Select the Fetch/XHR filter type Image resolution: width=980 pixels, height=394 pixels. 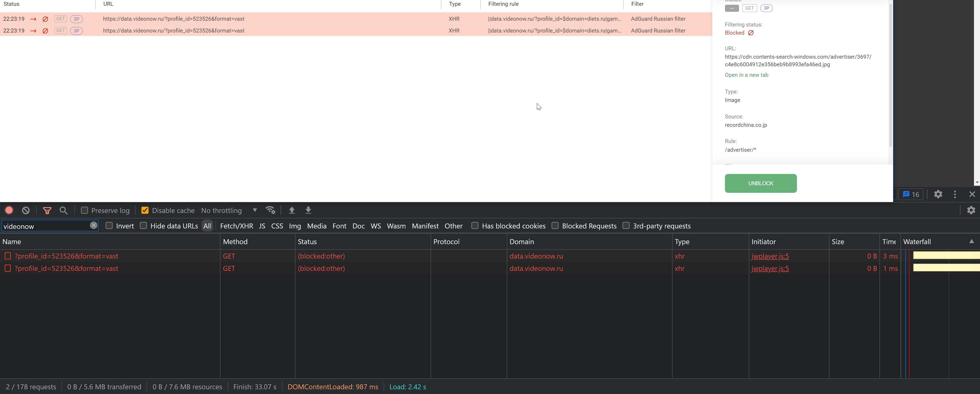[236, 226]
